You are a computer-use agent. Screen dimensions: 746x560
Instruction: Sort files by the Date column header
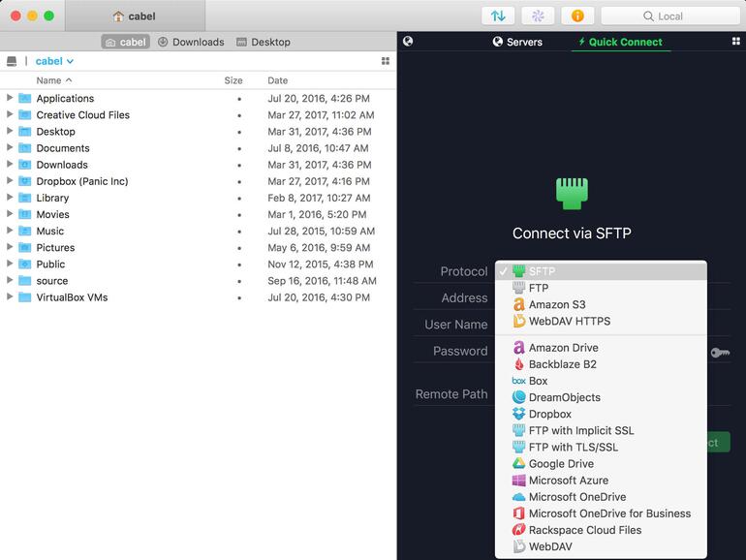tap(278, 80)
